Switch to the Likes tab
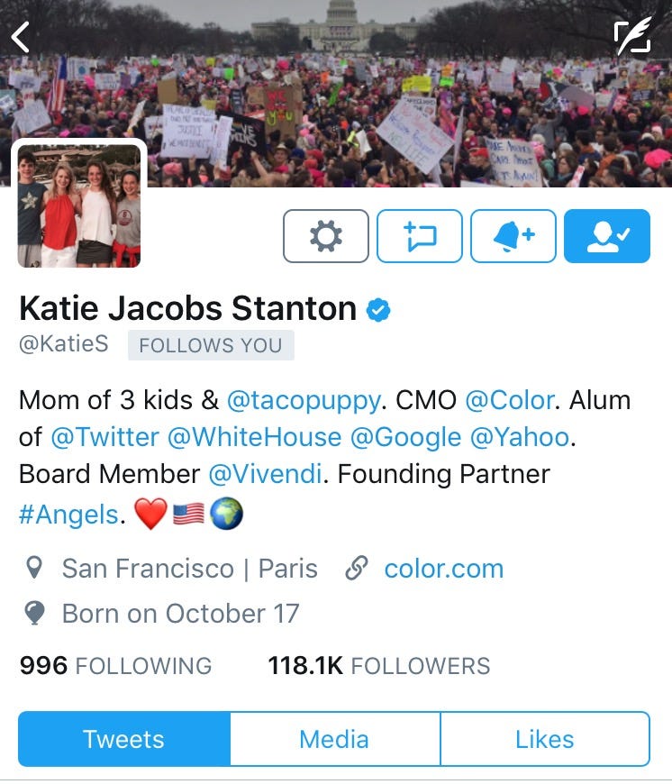This screenshot has height=784, width=672. pyautogui.click(x=545, y=739)
